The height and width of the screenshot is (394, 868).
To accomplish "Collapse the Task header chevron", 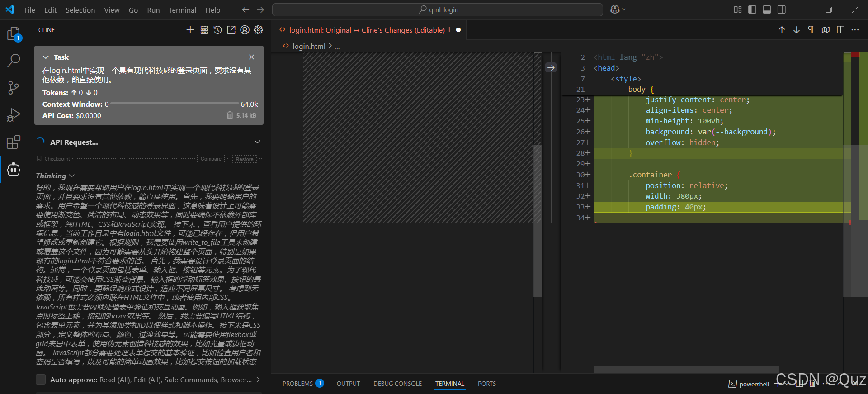I will pyautogui.click(x=46, y=57).
